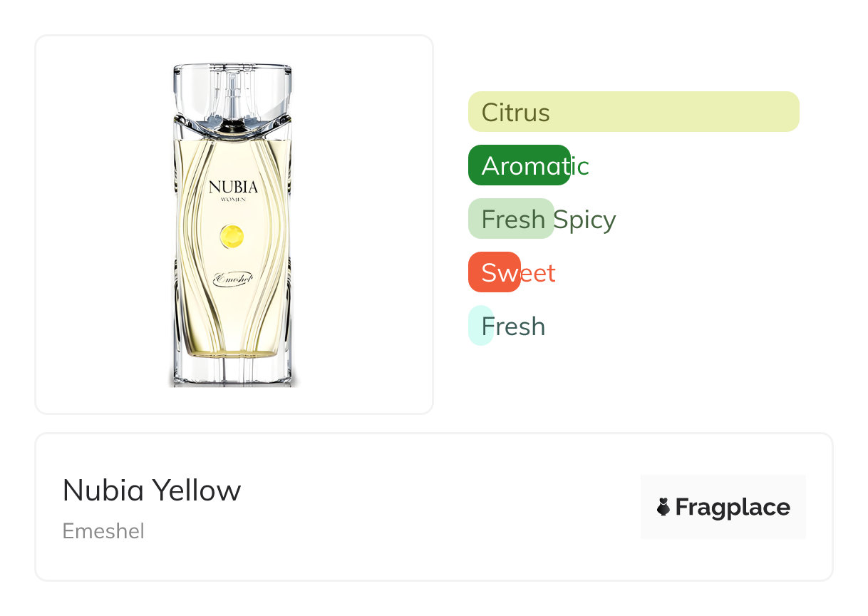Click the letters 'eet' after the Sweet bar

pyautogui.click(x=539, y=273)
